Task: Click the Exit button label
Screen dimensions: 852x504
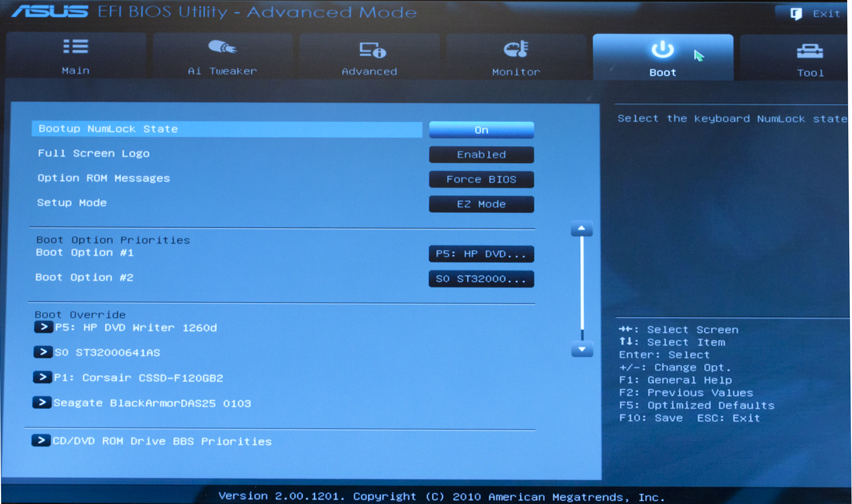Action: [x=826, y=14]
